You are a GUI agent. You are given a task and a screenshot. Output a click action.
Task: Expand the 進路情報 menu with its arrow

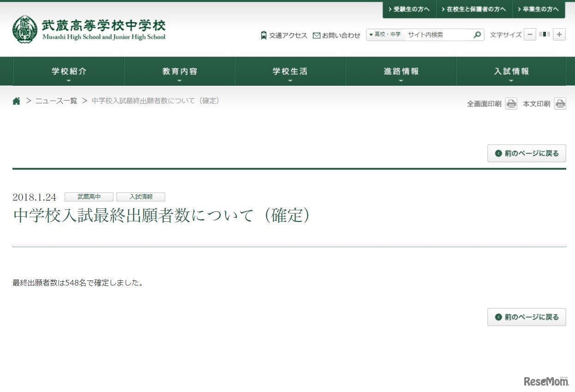coord(401,80)
